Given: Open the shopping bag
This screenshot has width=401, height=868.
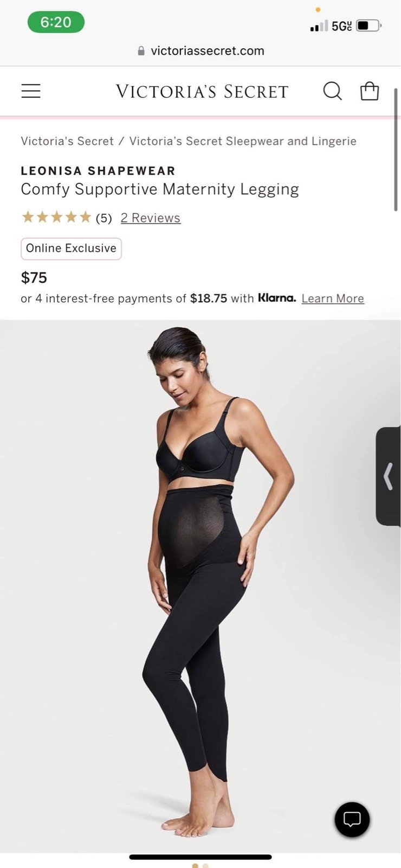Looking at the screenshot, I should (x=370, y=91).
